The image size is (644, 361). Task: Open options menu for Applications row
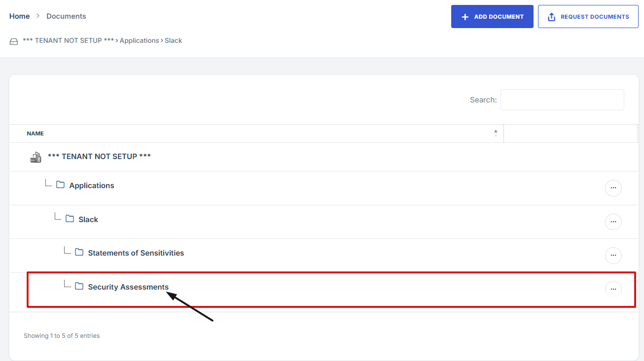tap(613, 188)
